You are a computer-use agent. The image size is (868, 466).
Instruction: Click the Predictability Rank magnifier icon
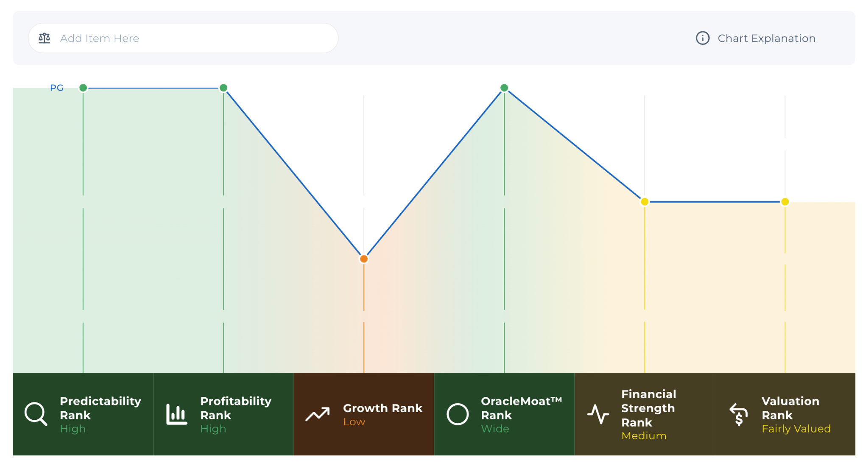pyautogui.click(x=36, y=414)
